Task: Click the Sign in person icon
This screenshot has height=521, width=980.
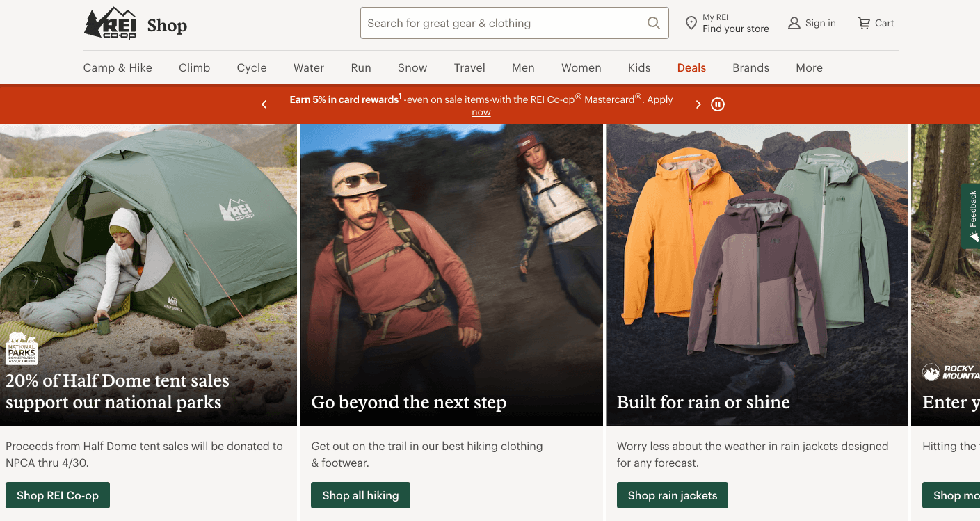Action: [x=794, y=23]
